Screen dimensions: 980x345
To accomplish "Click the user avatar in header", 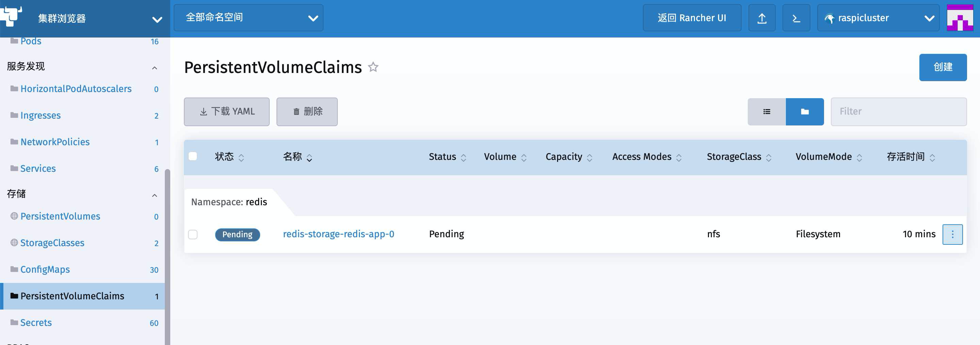I will [x=960, y=18].
